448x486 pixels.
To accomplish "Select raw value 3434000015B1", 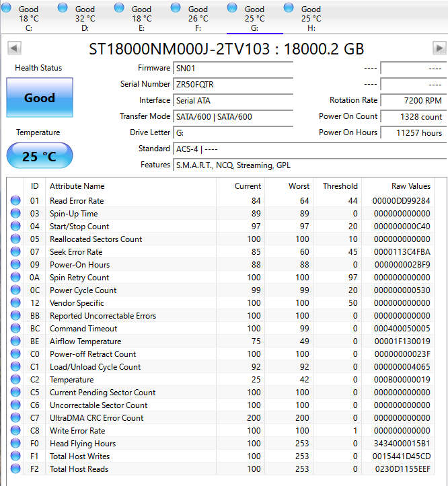I will point(402,444).
